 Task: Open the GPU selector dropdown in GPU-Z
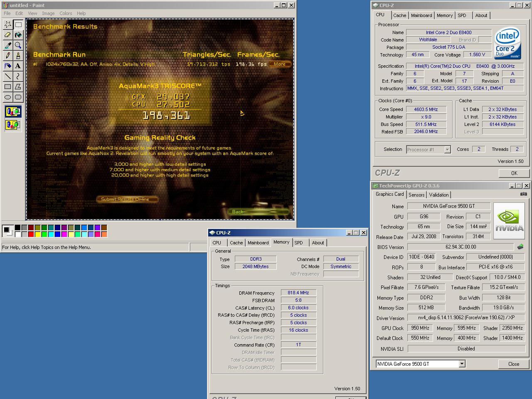[x=461, y=364]
